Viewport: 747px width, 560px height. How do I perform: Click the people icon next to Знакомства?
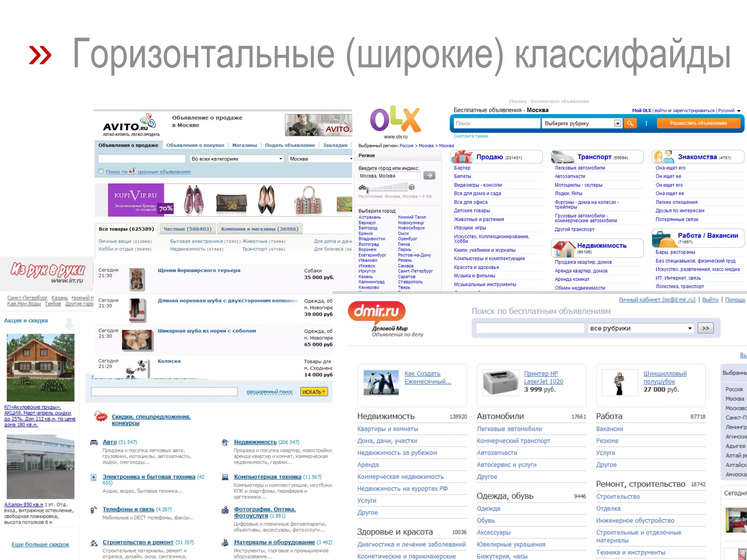point(664,157)
